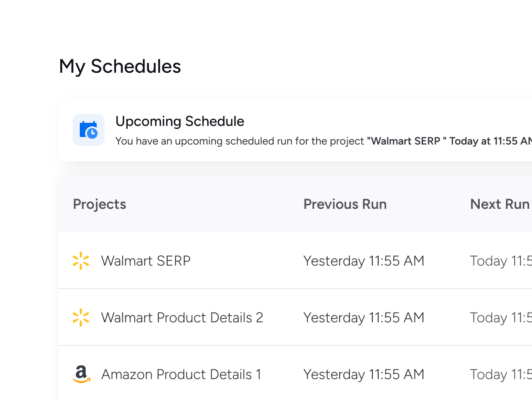Open the Walmart Product Details 2 project
The height and width of the screenshot is (399, 532).
[182, 317]
